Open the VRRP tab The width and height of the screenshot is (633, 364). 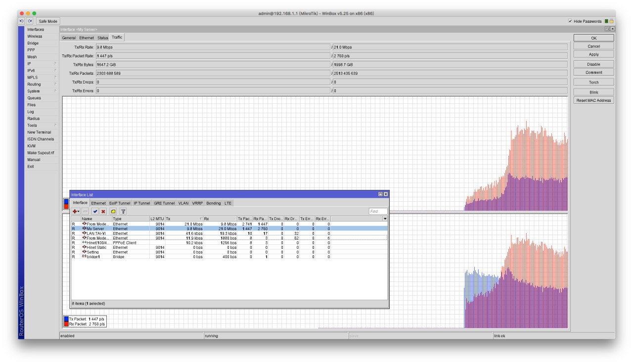coord(197,203)
